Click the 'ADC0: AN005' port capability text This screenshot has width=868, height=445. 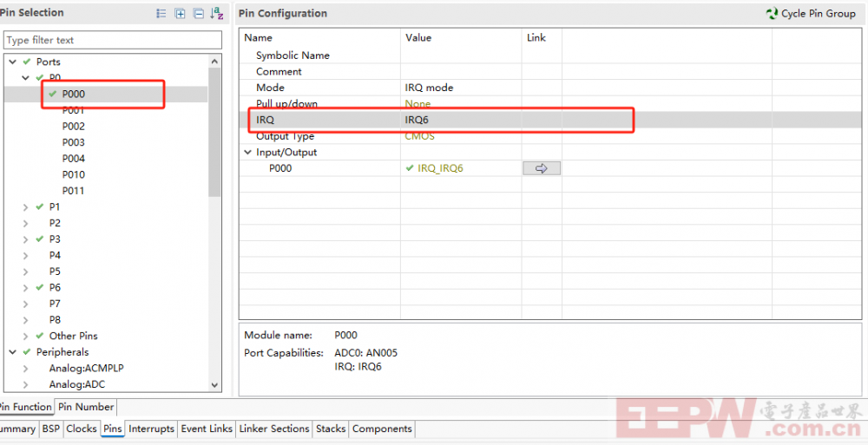[x=366, y=352]
